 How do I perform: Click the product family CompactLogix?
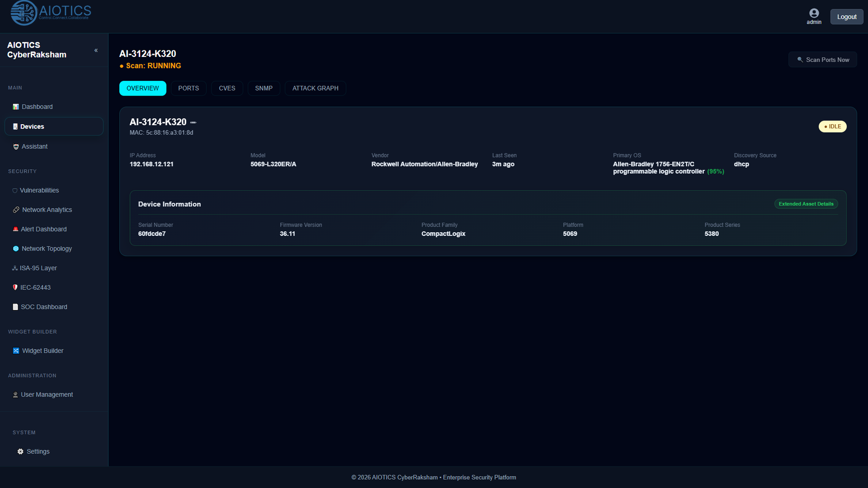pos(443,234)
